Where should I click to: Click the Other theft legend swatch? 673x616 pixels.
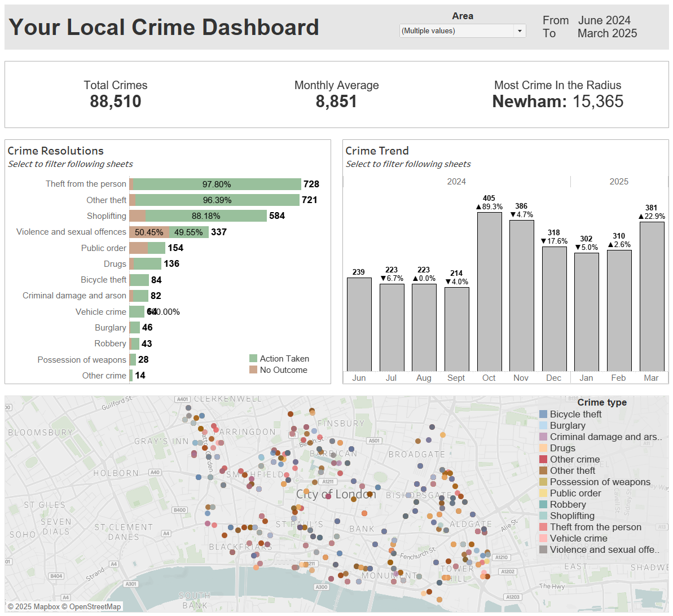(543, 470)
